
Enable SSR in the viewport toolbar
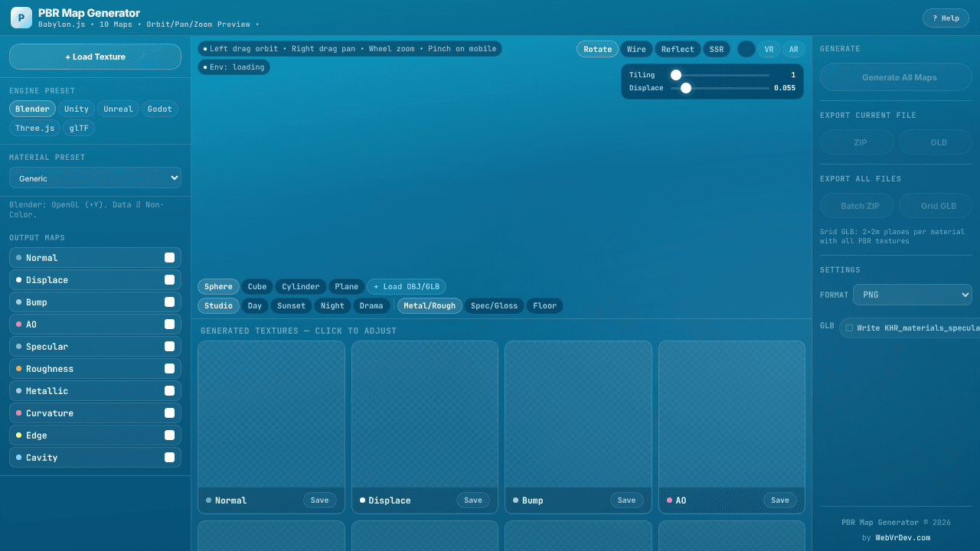717,49
